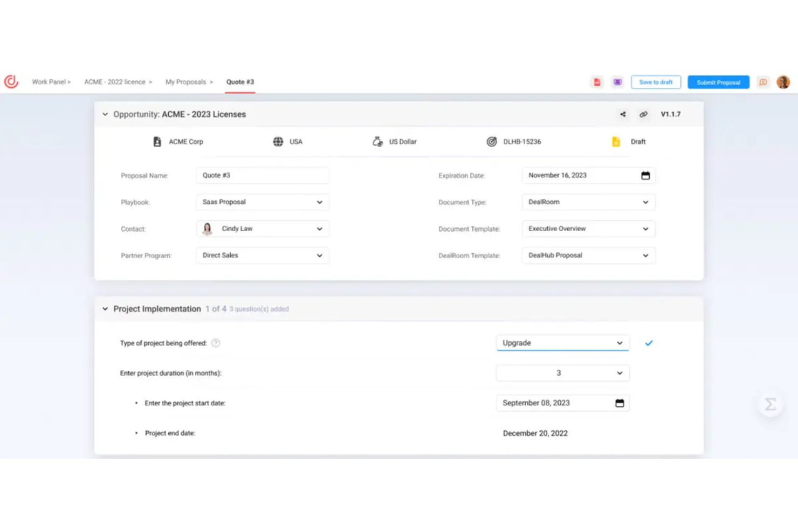Click the Opportunity: ACME - 2023 Licenses title

[x=180, y=114]
